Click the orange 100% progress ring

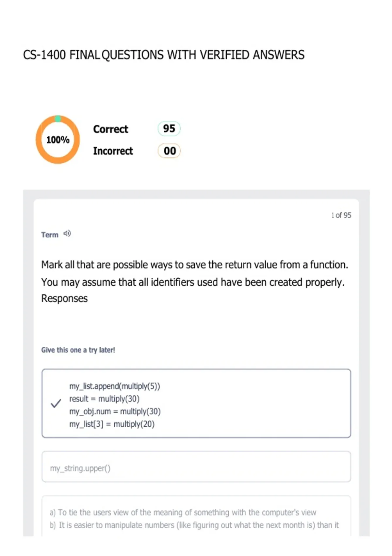[x=58, y=140]
